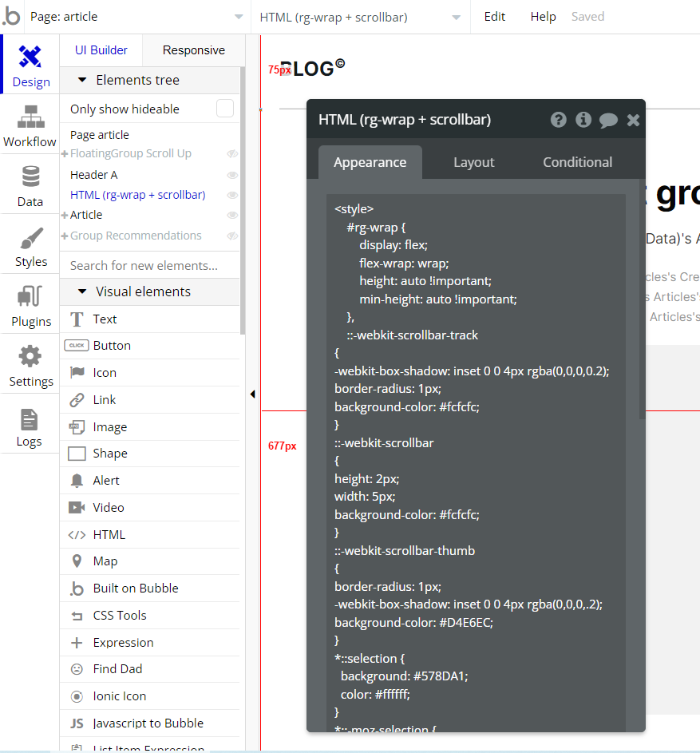
Task: Open the Help menu
Action: click(x=543, y=17)
